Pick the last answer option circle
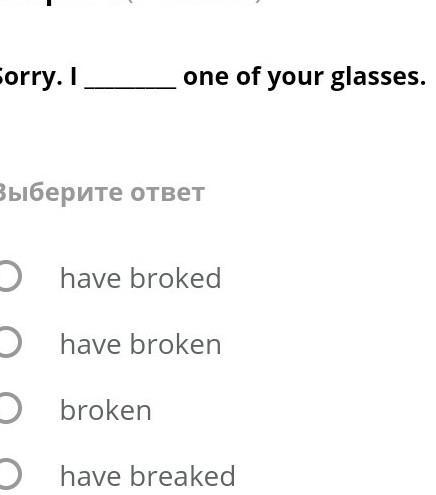Image resolution: width=436 pixels, height=495 pixels. [x=8, y=474]
